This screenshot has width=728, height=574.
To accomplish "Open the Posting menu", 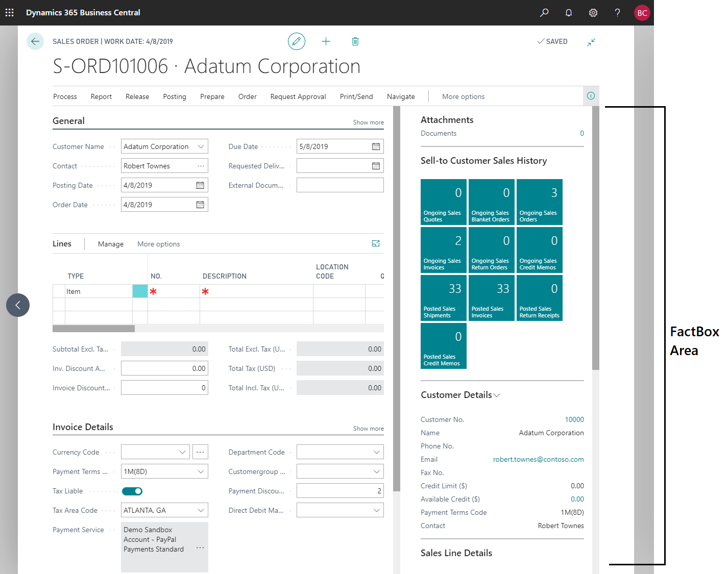I will (175, 96).
